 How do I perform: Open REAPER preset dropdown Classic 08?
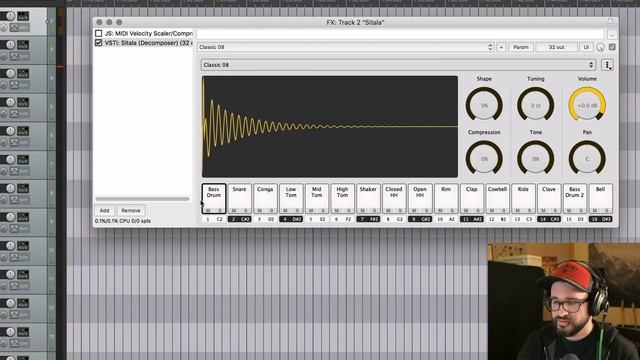(x=346, y=47)
